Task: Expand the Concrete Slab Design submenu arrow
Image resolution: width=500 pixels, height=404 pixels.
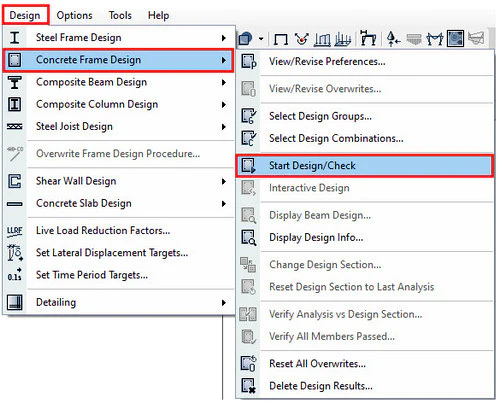Action: click(224, 204)
